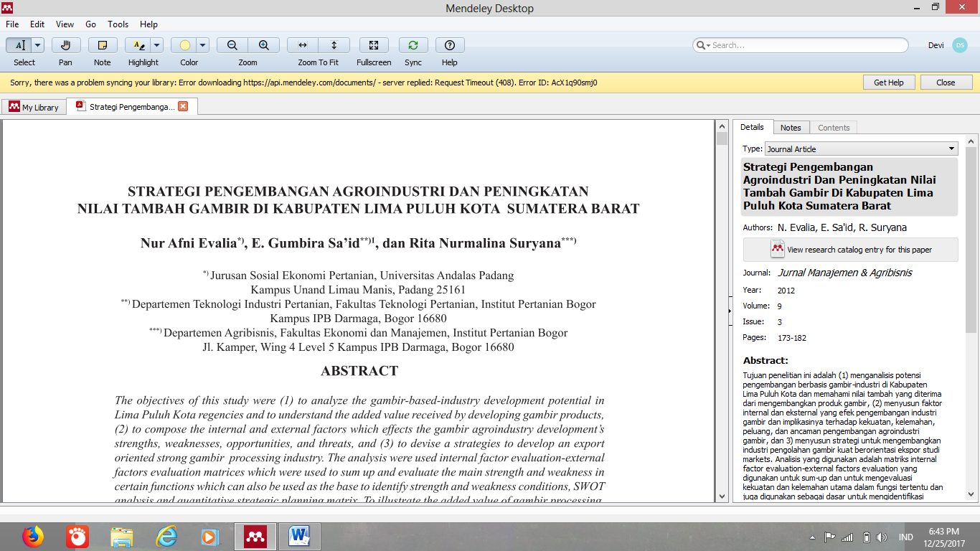
Task: Click the Abstract text in details panel
Action: pos(843,435)
